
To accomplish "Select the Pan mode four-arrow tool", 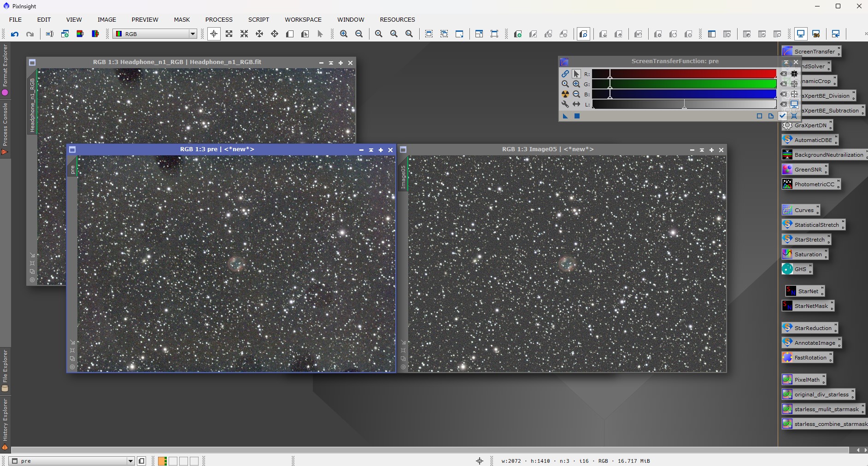I will pyautogui.click(x=275, y=34).
